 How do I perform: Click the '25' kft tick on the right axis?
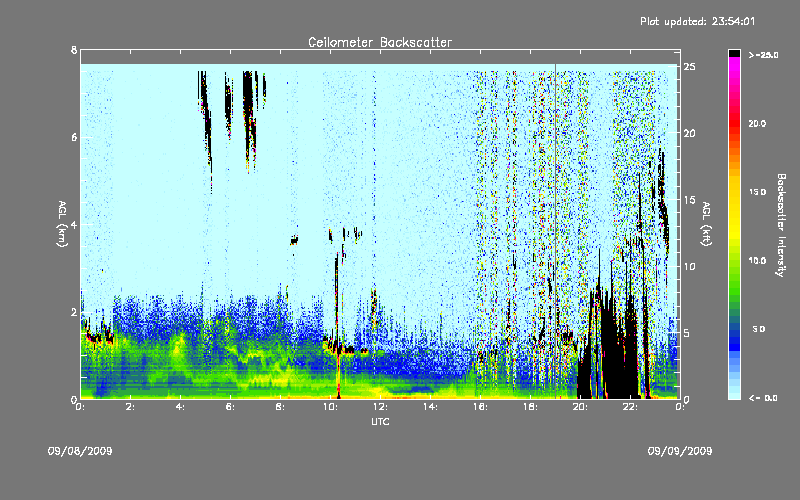tap(689, 67)
